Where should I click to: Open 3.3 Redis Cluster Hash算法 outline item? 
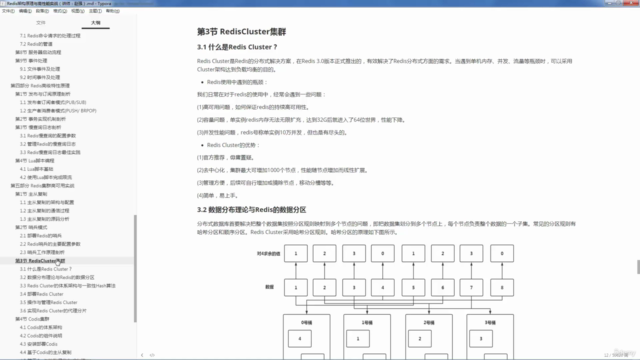tap(68, 286)
